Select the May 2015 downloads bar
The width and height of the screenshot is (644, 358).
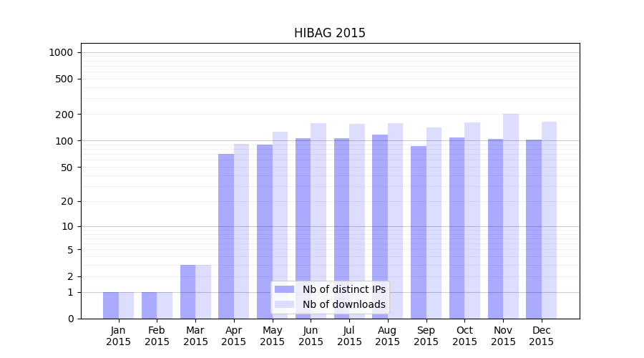280,226
